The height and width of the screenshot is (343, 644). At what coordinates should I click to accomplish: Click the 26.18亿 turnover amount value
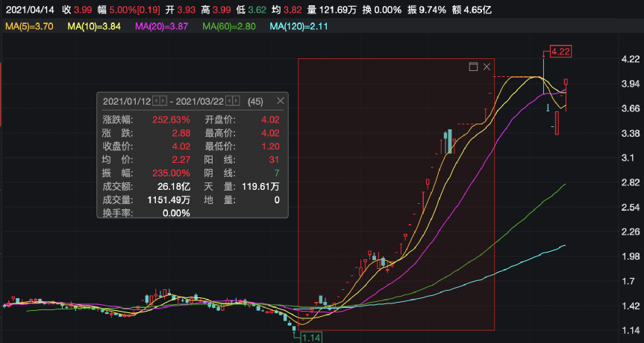(x=174, y=186)
